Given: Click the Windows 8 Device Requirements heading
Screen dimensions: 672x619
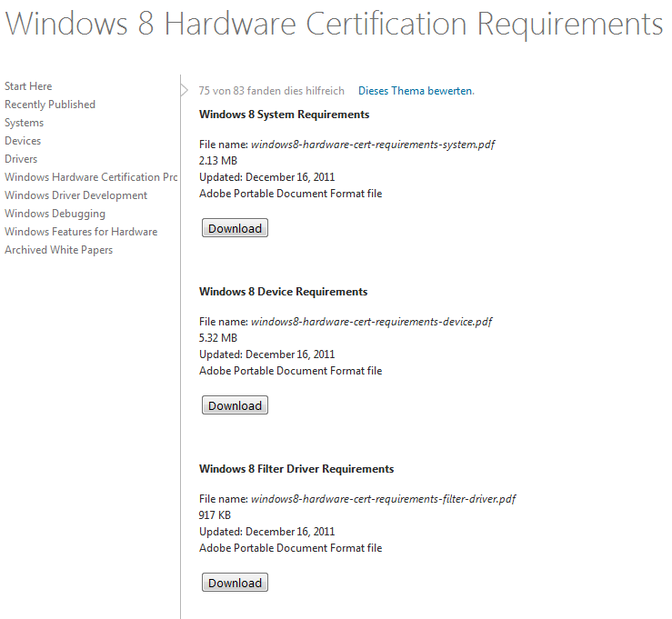Looking at the screenshot, I should point(283,293).
